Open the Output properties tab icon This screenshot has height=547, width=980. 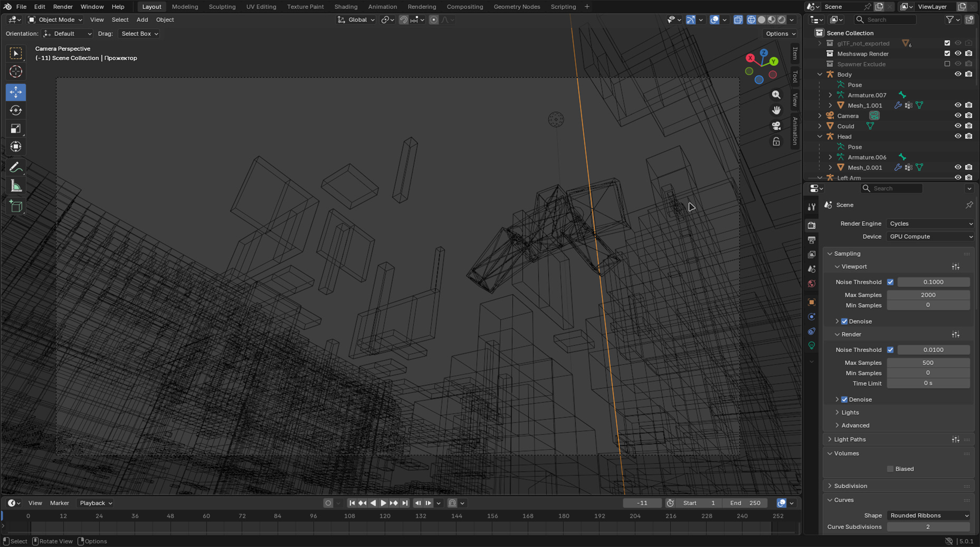812,240
